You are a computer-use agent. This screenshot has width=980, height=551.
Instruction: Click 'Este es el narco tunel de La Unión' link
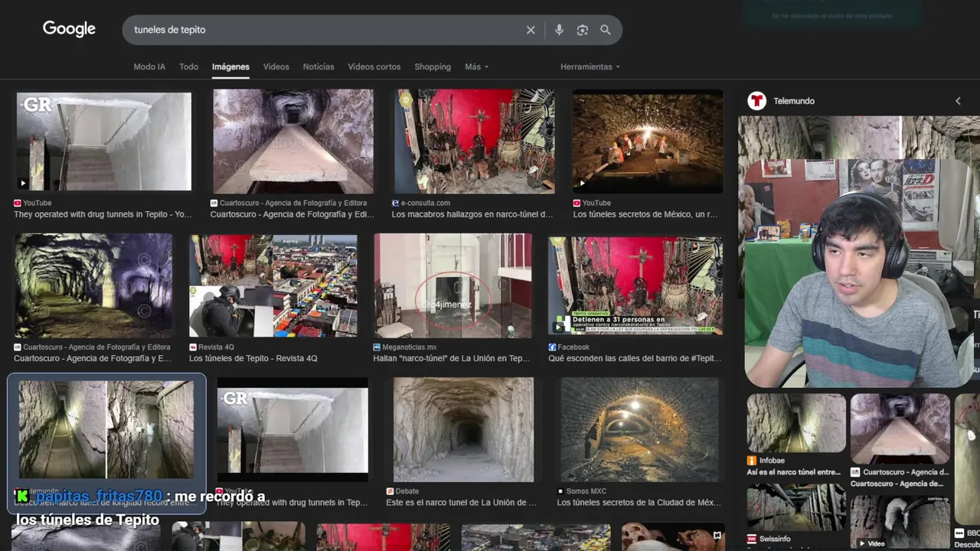click(462, 503)
